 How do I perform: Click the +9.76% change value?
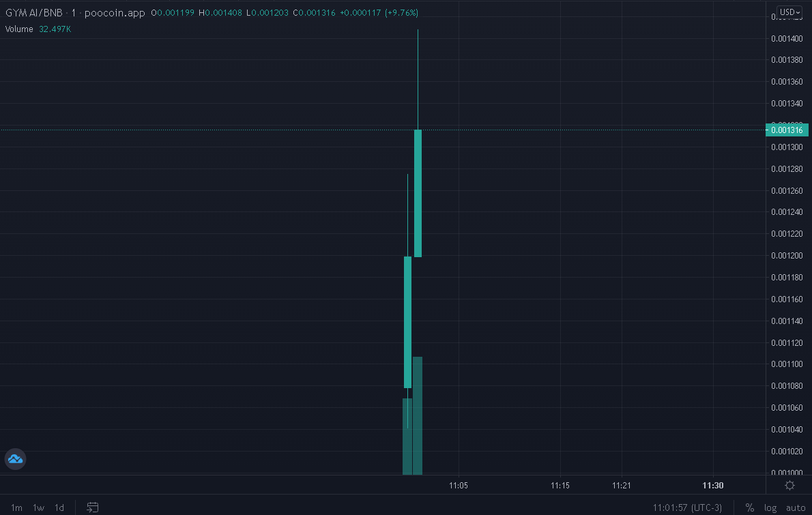click(401, 12)
